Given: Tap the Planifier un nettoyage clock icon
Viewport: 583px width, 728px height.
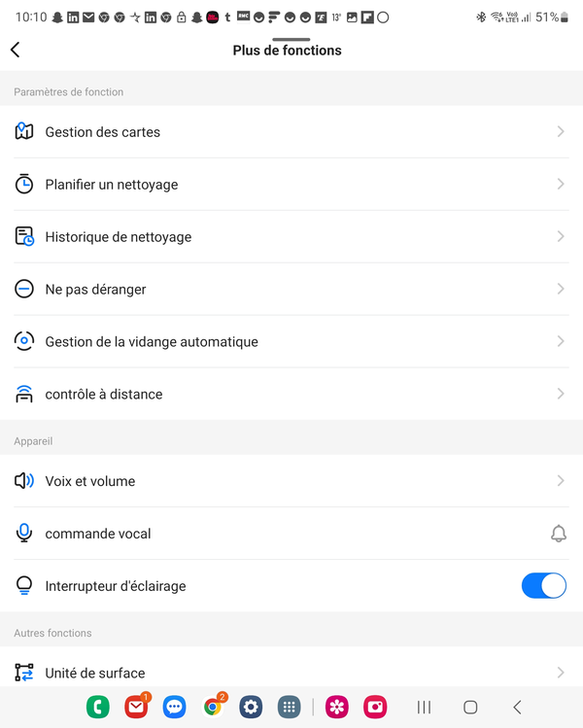Looking at the screenshot, I should click(x=24, y=184).
